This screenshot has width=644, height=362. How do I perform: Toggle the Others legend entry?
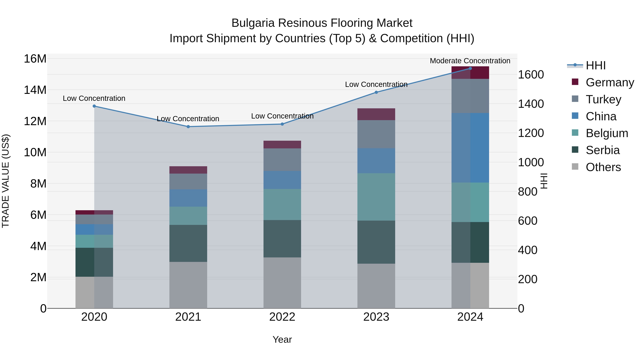point(596,167)
